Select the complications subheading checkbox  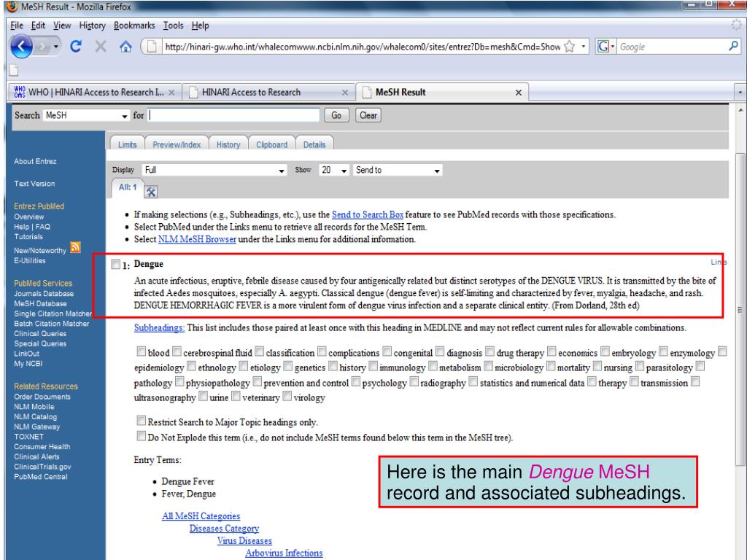point(322,351)
